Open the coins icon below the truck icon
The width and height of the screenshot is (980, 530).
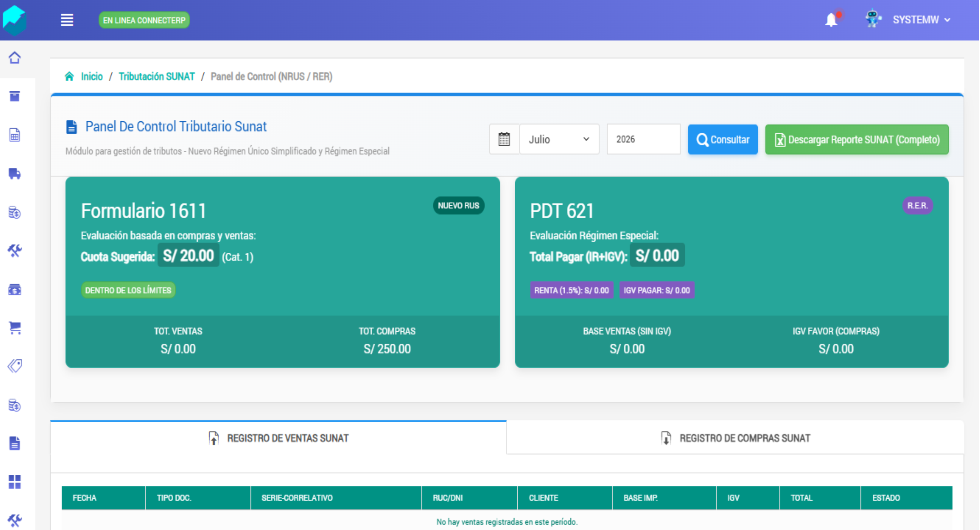[x=14, y=213]
